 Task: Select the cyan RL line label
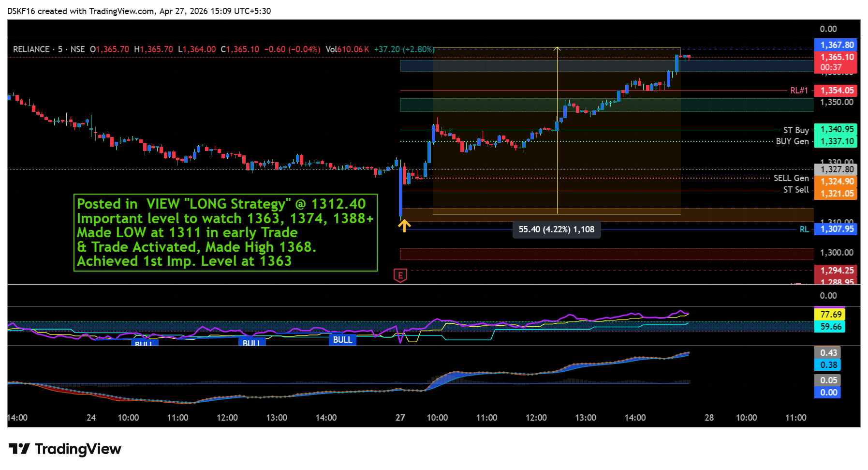[x=804, y=229]
